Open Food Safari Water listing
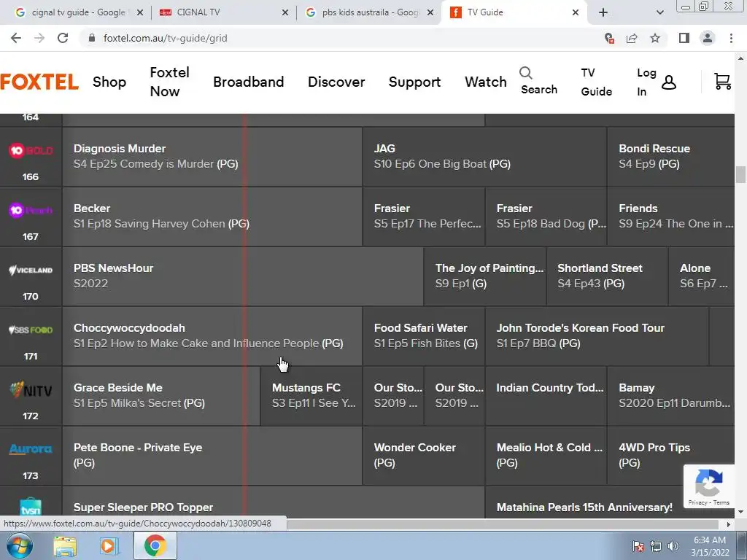Image resolution: width=747 pixels, height=560 pixels. [x=424, y=336]
